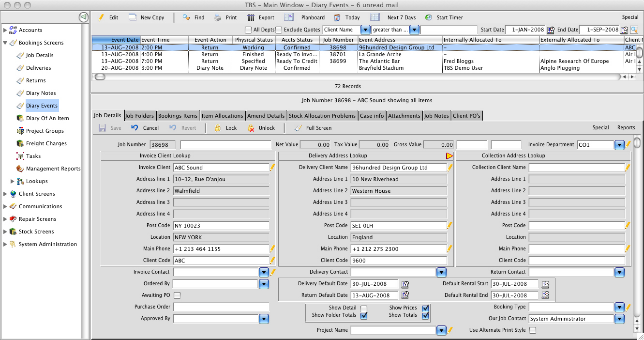Screen dimensions: 644x340
Task: Open the Start Date calendar picker
Action: tap(551, 30)
